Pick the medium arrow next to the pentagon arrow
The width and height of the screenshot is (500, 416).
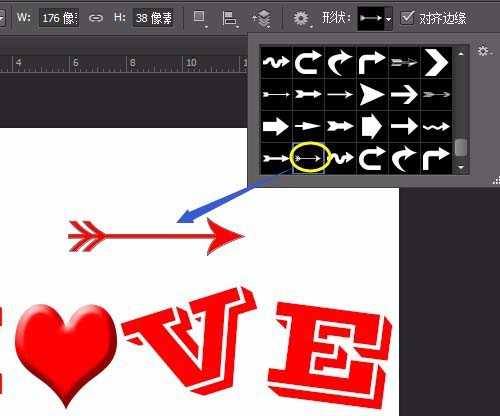click(404, 127)
